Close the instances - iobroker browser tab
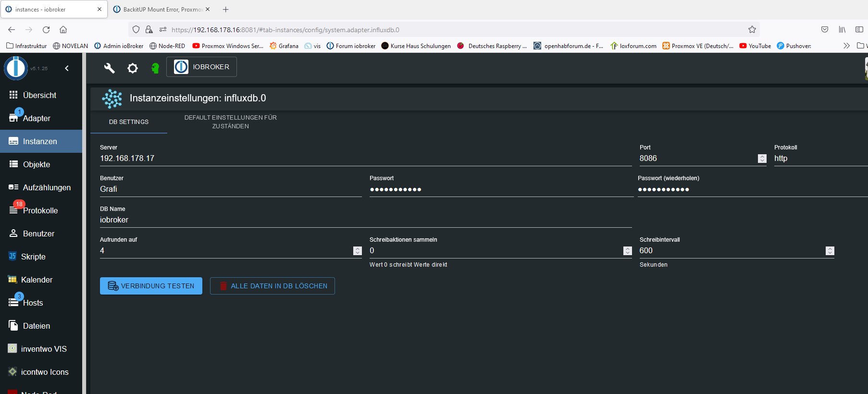The width and height of the screenshot is (868, 394). (x=99, y=9)
